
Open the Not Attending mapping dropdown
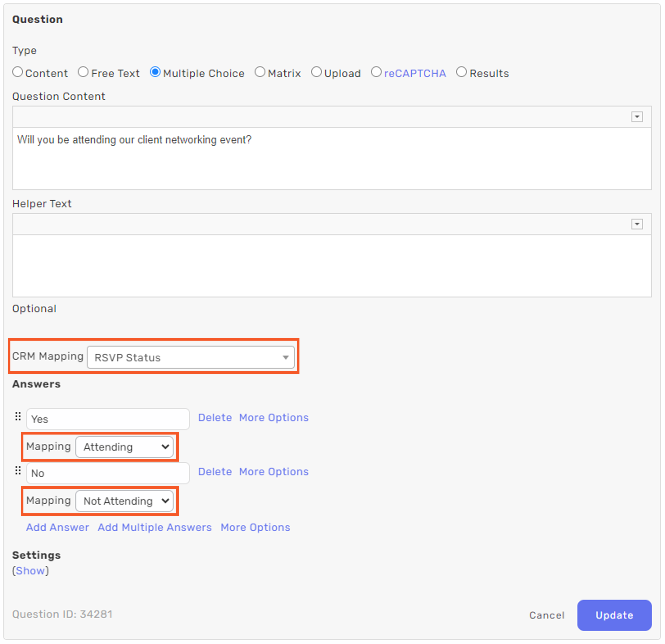[x=125, y=501]
